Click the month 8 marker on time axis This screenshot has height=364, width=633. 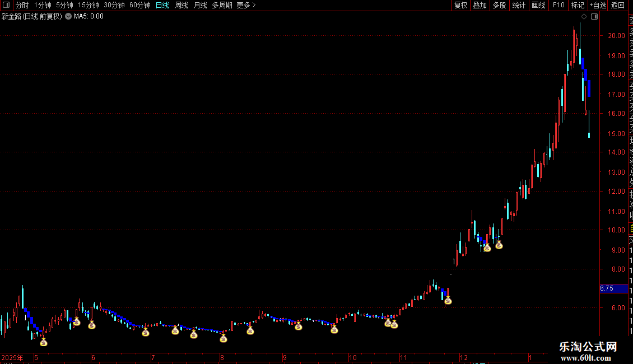[222, 357]
